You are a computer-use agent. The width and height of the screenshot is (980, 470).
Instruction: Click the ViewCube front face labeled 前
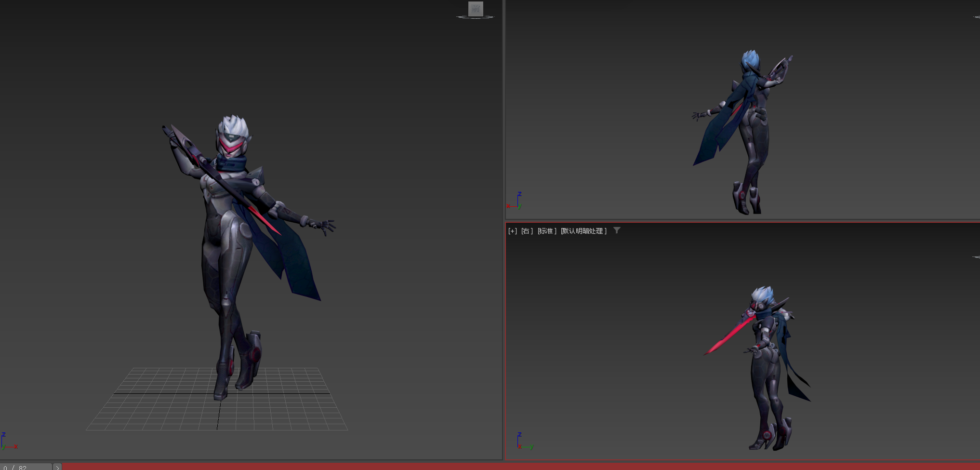click(x=476, y=8)
